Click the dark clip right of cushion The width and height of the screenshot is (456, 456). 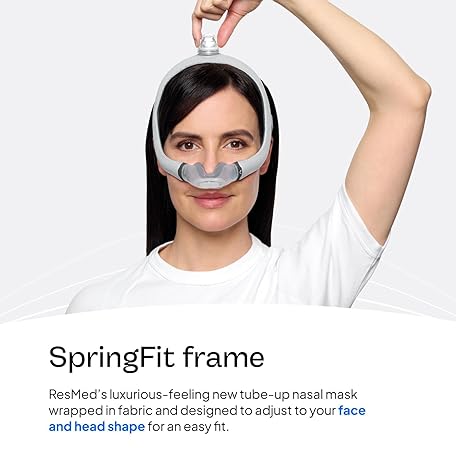237,170
